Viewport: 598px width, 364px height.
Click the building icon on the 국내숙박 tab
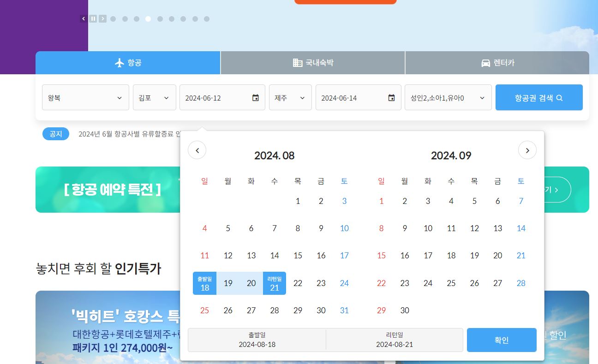297,63
